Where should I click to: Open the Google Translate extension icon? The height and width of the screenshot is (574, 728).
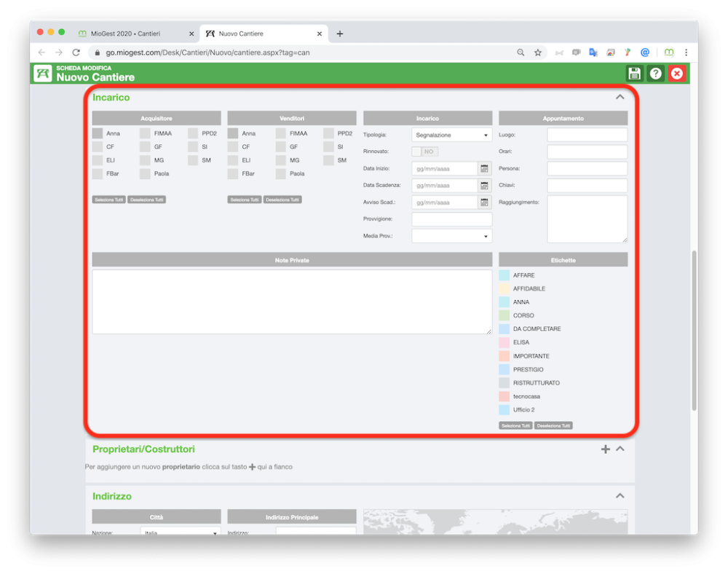(x=593, y=52)
